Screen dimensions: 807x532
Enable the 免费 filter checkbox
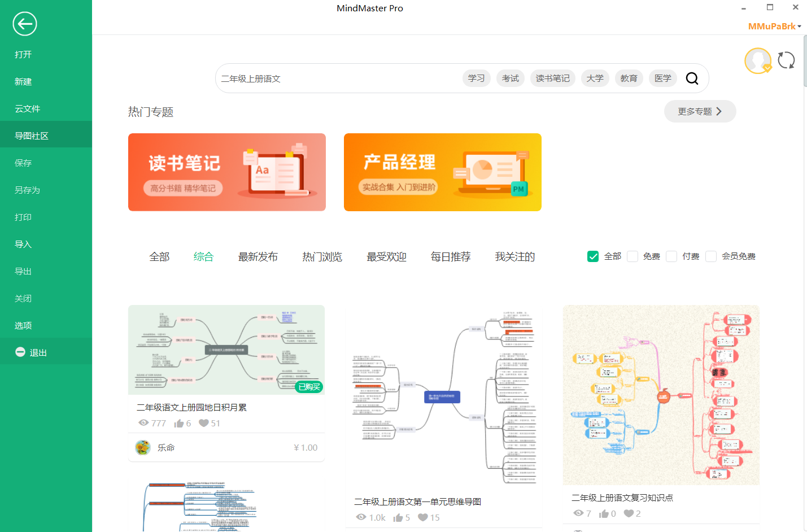click(x=632, y=256)
